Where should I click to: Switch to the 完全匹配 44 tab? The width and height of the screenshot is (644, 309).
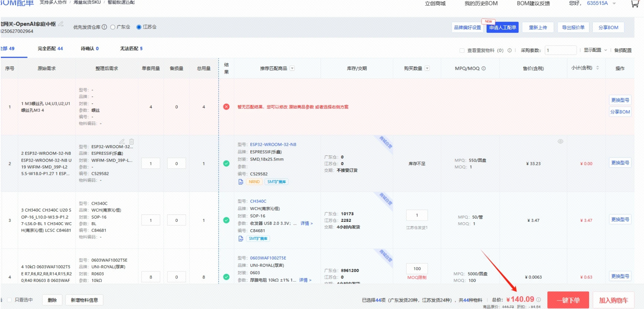tap(50, 48)
